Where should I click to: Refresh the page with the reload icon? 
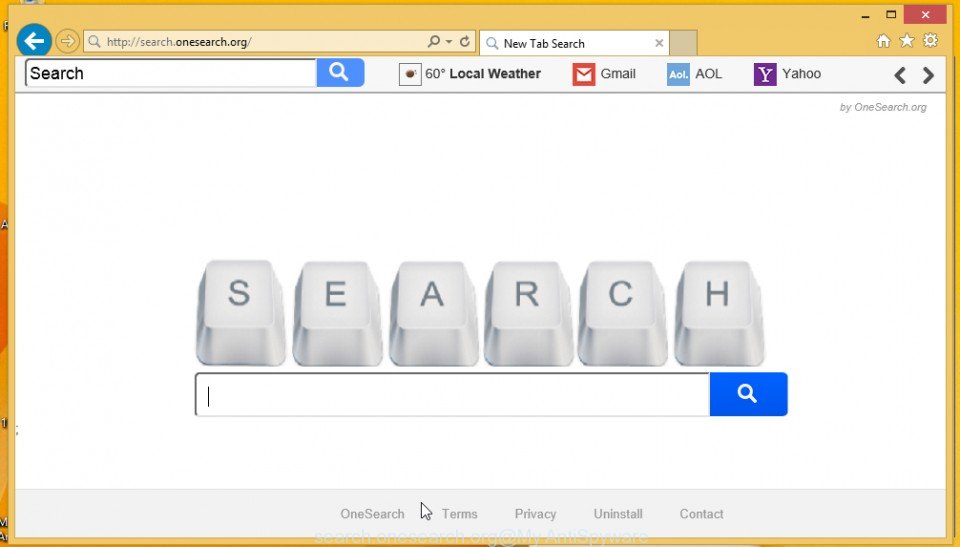tap(465, 42)
